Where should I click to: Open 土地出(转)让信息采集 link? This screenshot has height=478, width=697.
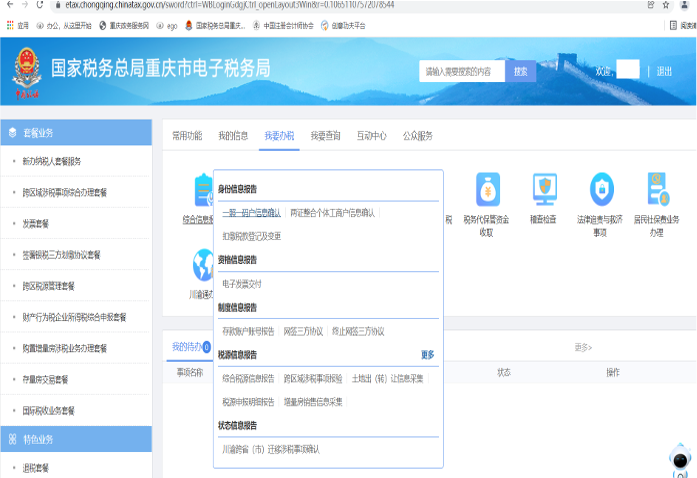coord(388,378)
